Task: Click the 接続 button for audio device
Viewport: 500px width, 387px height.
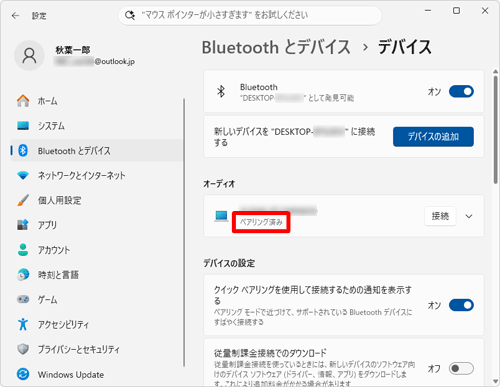Action: 440,216
